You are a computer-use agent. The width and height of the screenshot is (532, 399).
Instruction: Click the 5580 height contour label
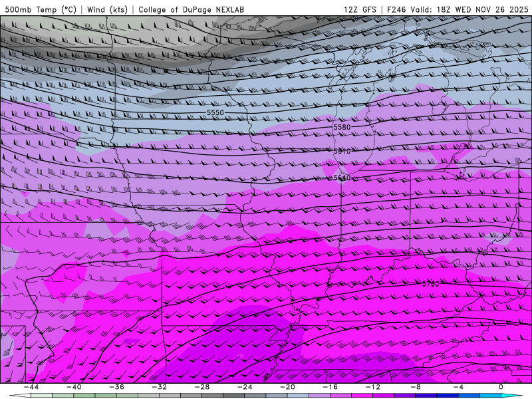point(342,127)
